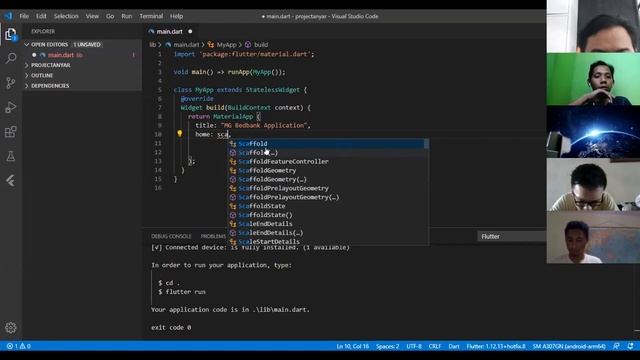Click Dart language mode status

pyautogui.click(x=454, y=346)
